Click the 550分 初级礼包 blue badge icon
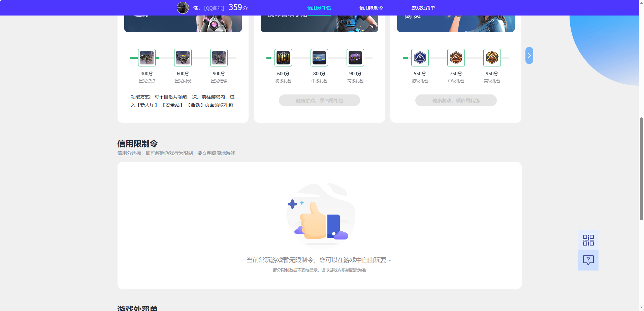The height and width of the screenshot is (311, 644). click(420, 58)
